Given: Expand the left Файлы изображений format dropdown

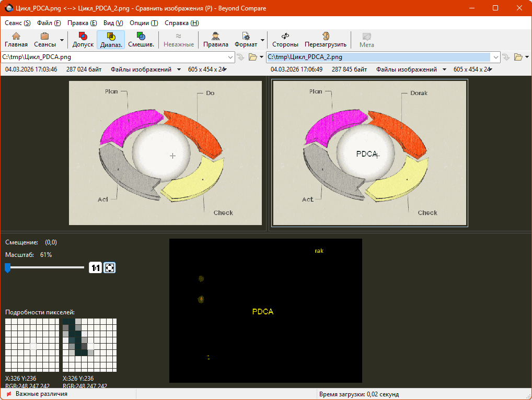Looking at the screenshot, I should pyautogui.click(x=179, y=69).
